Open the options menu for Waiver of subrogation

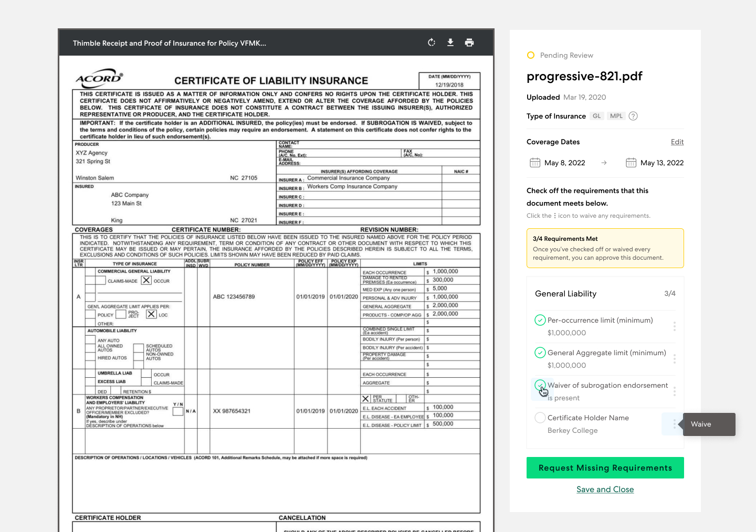674,391
